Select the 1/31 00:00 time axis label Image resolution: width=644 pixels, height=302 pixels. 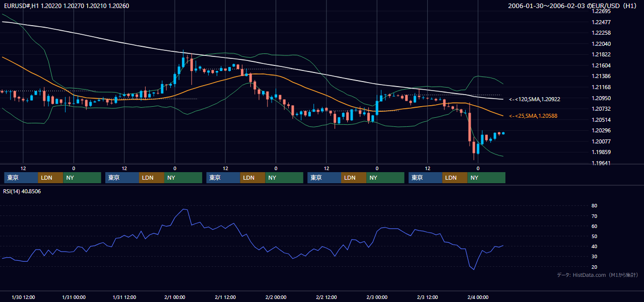point(74,297)
